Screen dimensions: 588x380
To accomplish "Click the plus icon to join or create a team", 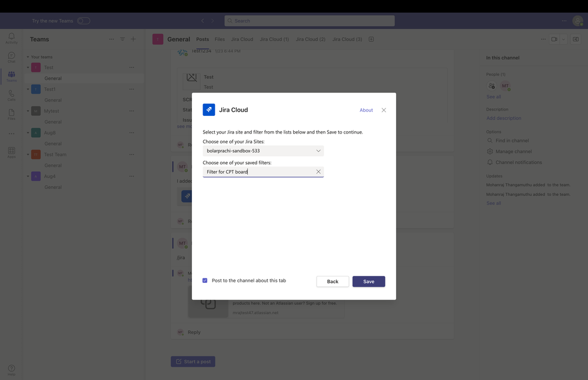I will click(133, 39).
